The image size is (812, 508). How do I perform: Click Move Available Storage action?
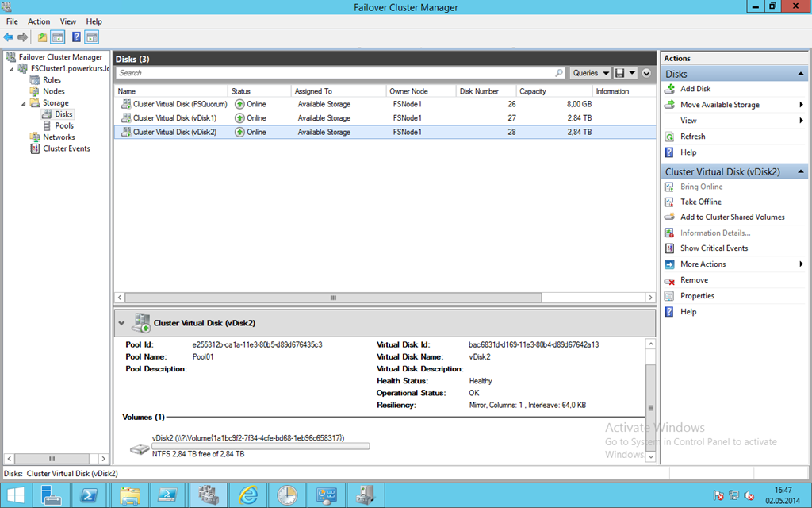click(720, 105)
